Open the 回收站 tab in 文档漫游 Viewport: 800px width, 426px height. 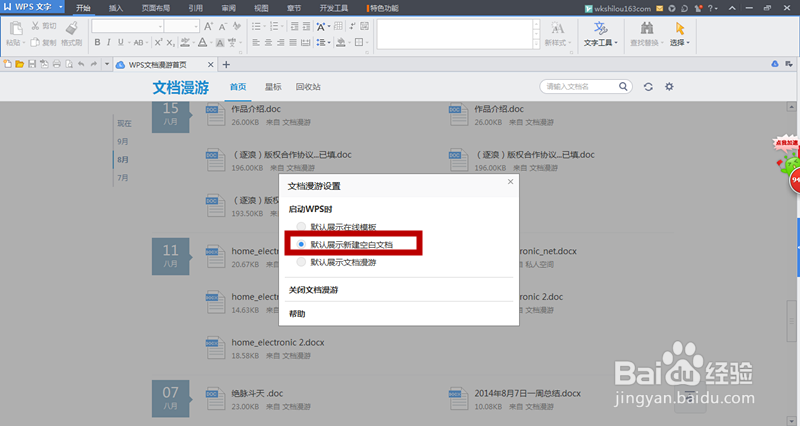308,87
